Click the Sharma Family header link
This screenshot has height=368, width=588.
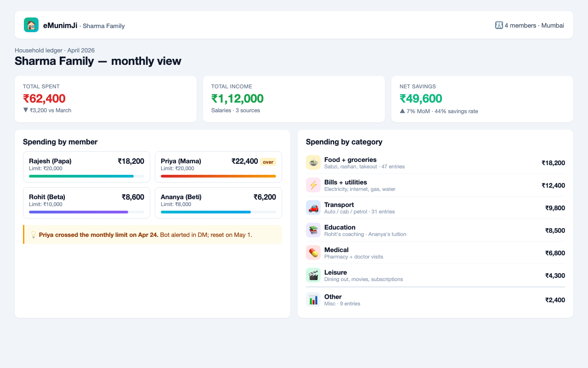click(x=104, y=26)
